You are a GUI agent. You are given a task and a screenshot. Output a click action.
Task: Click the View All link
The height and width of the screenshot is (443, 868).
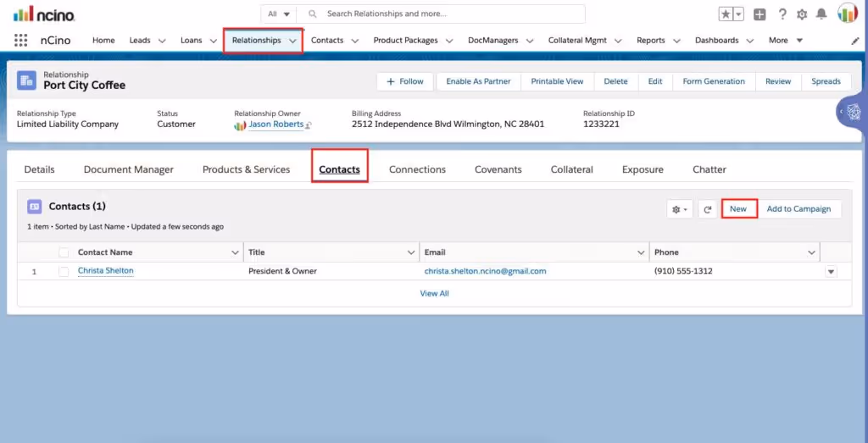pos(435,294)
